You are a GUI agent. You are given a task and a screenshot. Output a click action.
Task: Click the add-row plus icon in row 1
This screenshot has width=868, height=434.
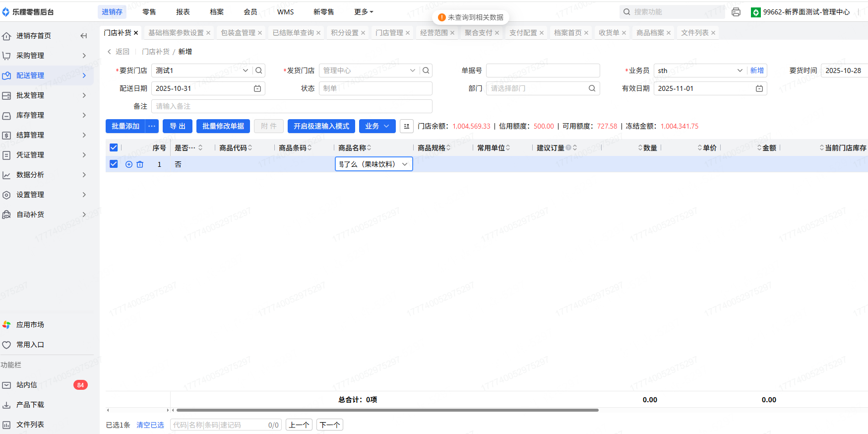(129, 164)
